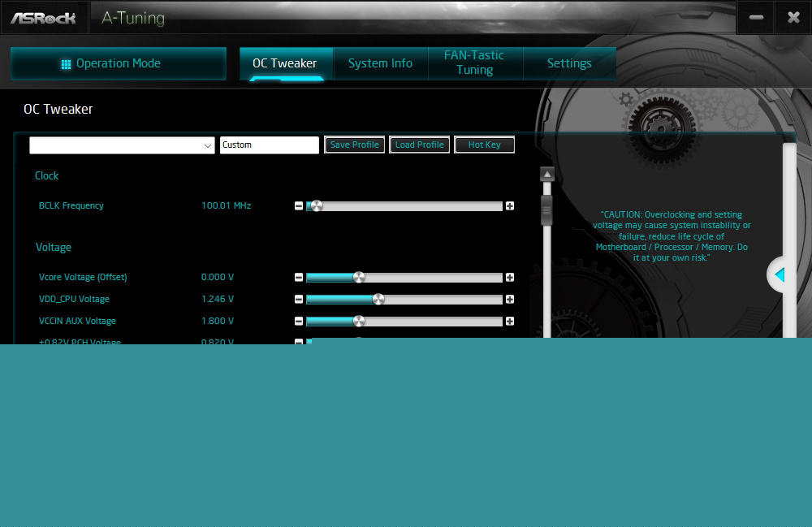
Task: Click the VCCIN AUX Voltage slider handle
Action: (359, 322)
